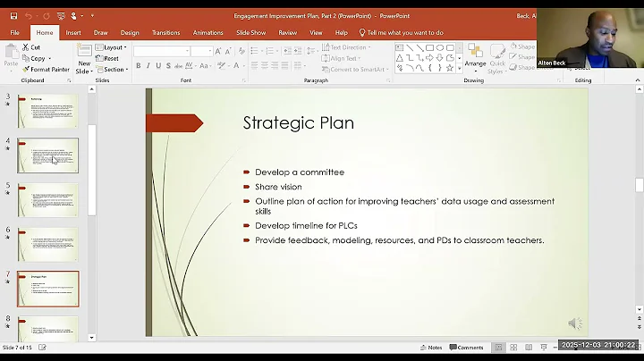644x361 pixels.
Task: Toggle Underline formatting
Action: tap(158, 65)
